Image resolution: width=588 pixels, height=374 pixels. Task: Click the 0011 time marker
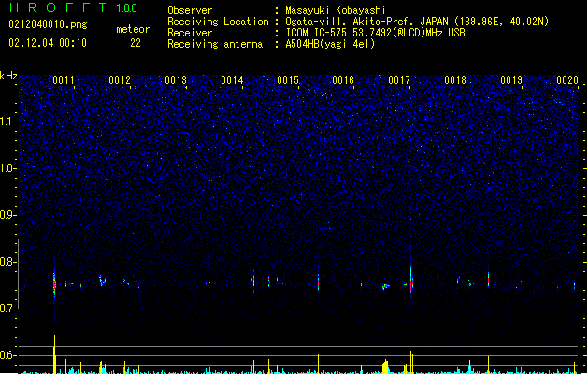click(x=64, y=80)
